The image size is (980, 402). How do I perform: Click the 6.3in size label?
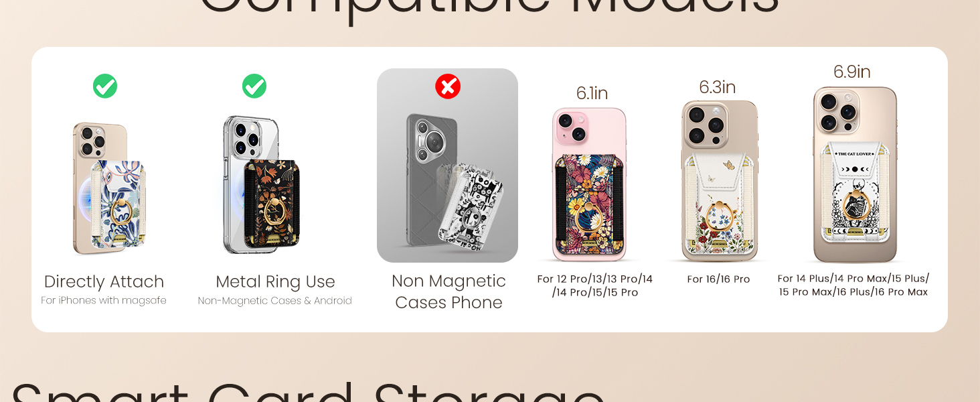coord(718,87)
